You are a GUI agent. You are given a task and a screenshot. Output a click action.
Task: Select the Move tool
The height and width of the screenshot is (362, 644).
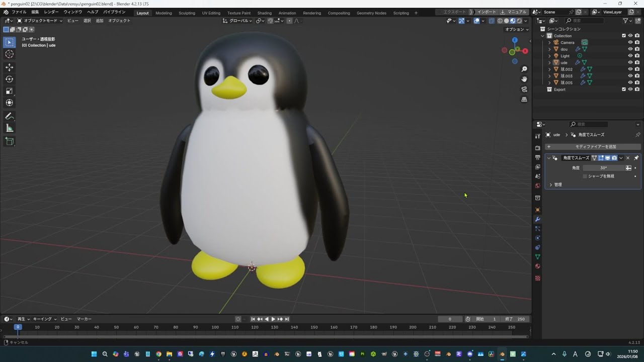point(10,67)
